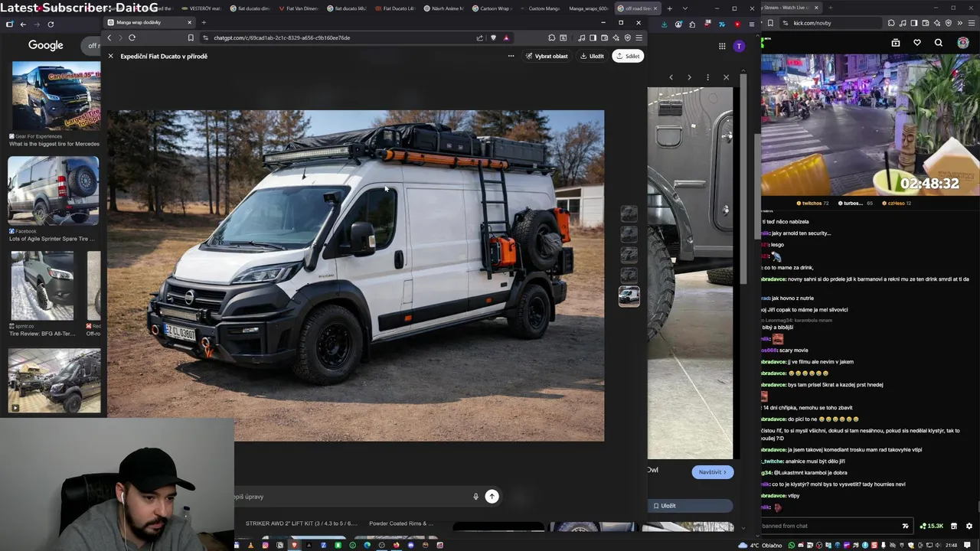Go back in the ChatGPT browser window
The height and width of the screenshot is (551, 980).
109,37
